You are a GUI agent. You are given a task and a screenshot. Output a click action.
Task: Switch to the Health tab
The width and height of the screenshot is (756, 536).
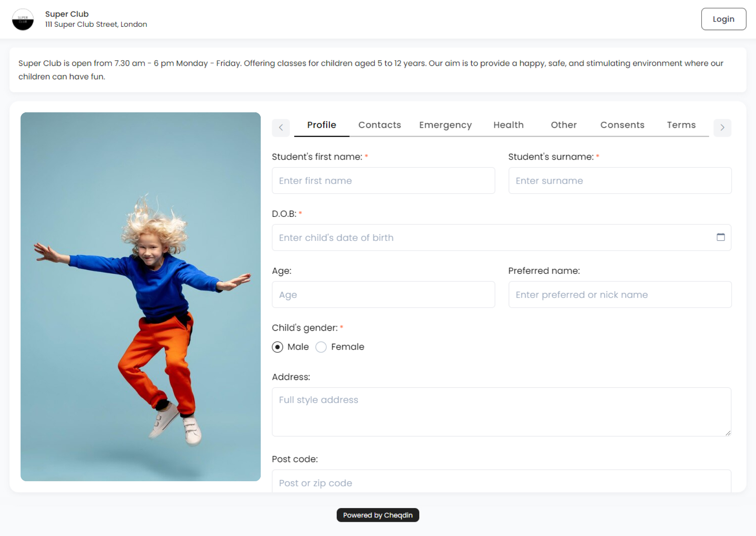tap(508, 125)
